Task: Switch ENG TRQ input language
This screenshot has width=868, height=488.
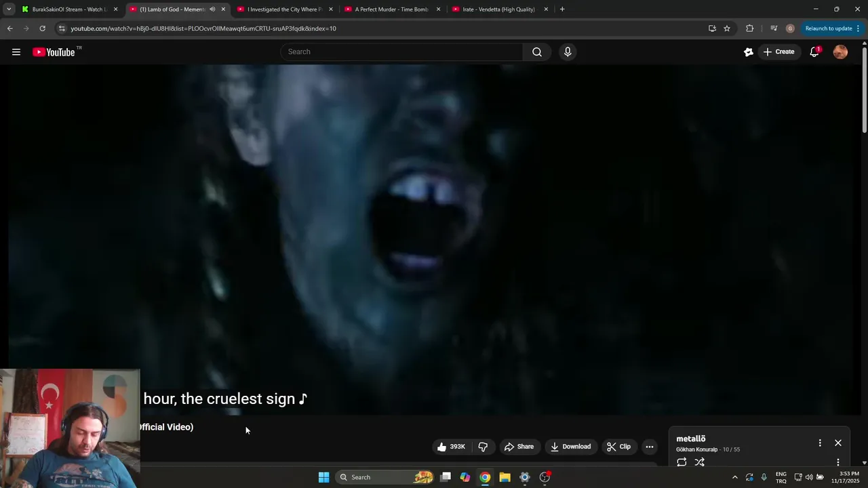Action: pos(781,477)
